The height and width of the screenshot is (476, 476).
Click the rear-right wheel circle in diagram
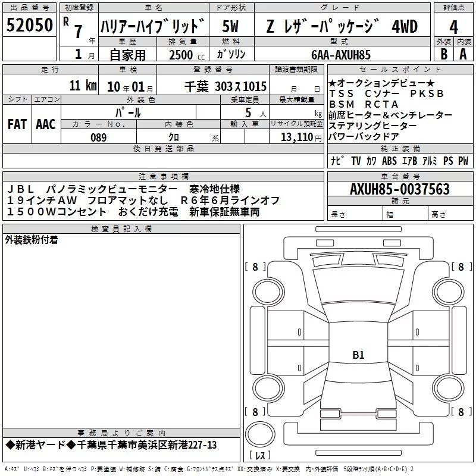(x=449, y=389)
